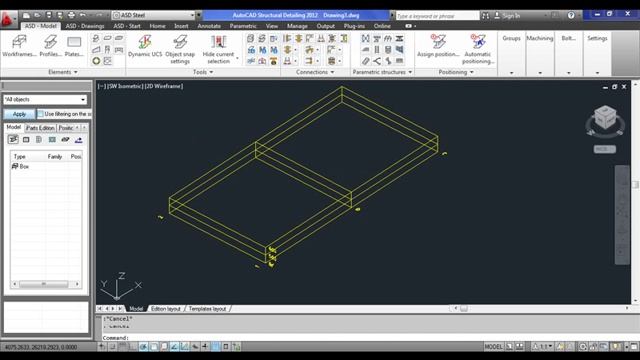Expand the Machining panel dropdown
Viewport: 640px width, 360px height.
(x=540, y=73)
